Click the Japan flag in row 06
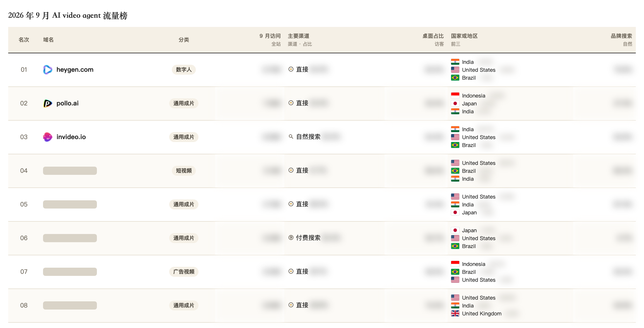The image size is (644, 328). (x=455, y=230)
